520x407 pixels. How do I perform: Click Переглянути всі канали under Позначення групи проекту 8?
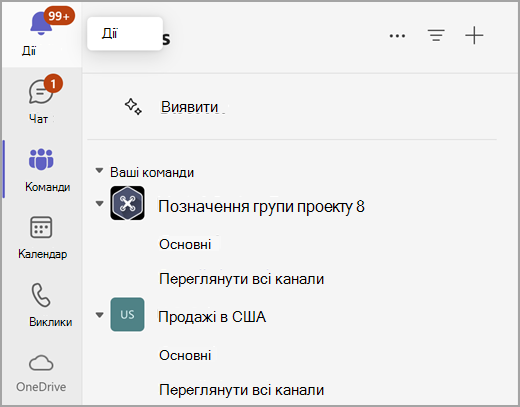click(241, 279)
